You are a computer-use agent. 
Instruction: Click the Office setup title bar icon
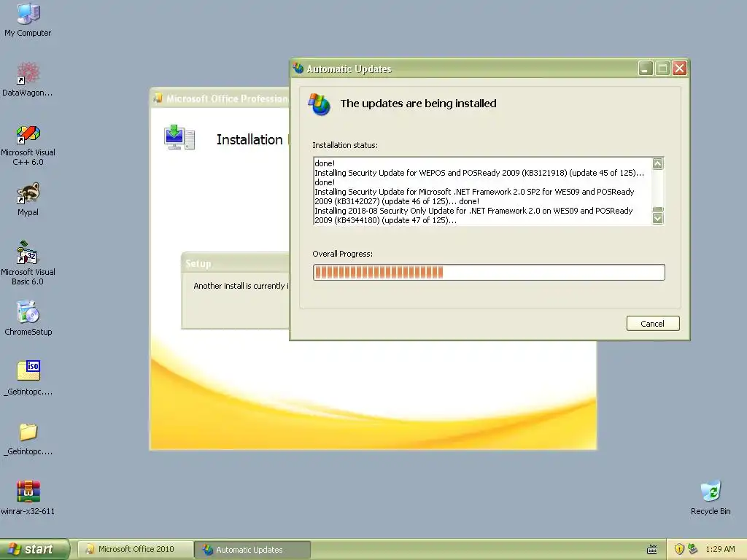(158, 98)
